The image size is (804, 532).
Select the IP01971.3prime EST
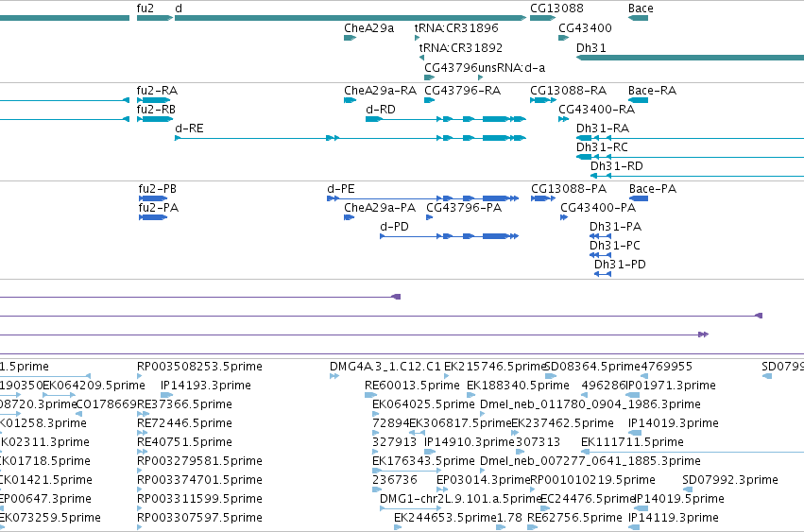click(x=633, y=395)
